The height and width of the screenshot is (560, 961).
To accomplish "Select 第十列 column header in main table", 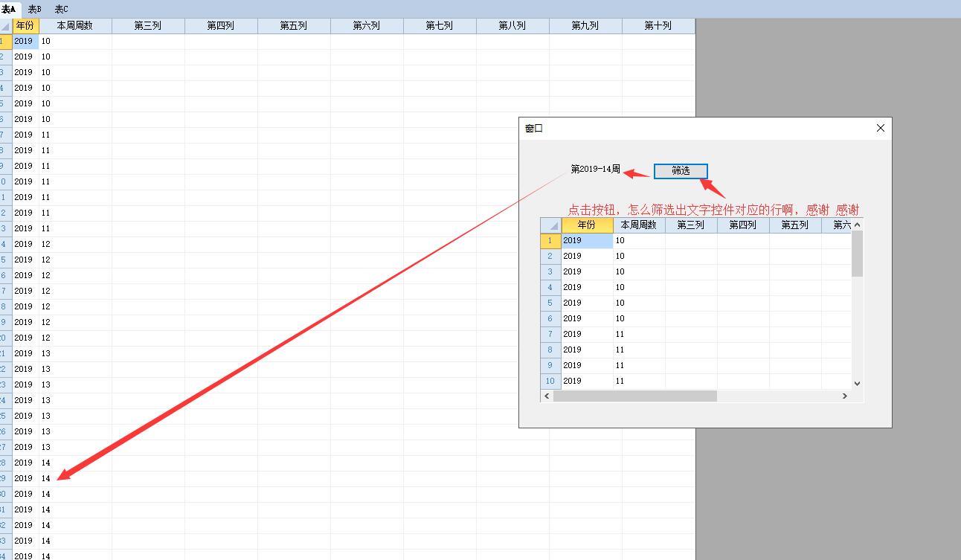I will click(658, 26).
